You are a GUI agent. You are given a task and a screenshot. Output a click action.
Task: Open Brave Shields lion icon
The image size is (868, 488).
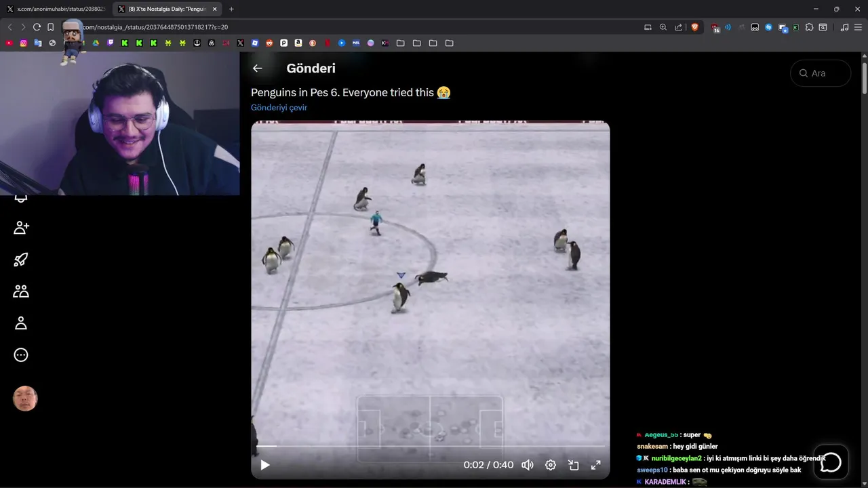pos(695,27)
